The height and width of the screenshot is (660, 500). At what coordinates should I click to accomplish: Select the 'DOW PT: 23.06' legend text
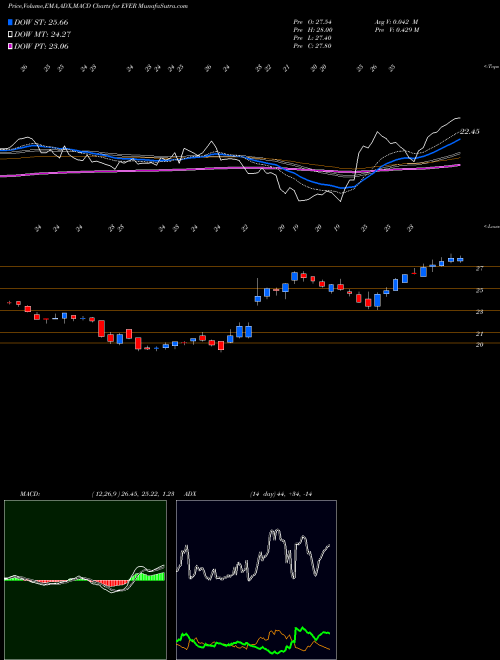click(x=41, y=46)
